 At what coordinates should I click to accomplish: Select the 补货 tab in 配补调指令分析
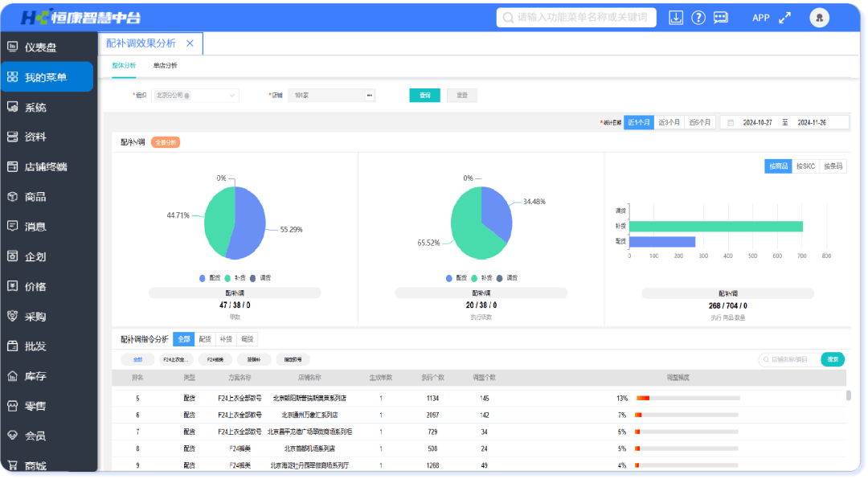point(226,339)
